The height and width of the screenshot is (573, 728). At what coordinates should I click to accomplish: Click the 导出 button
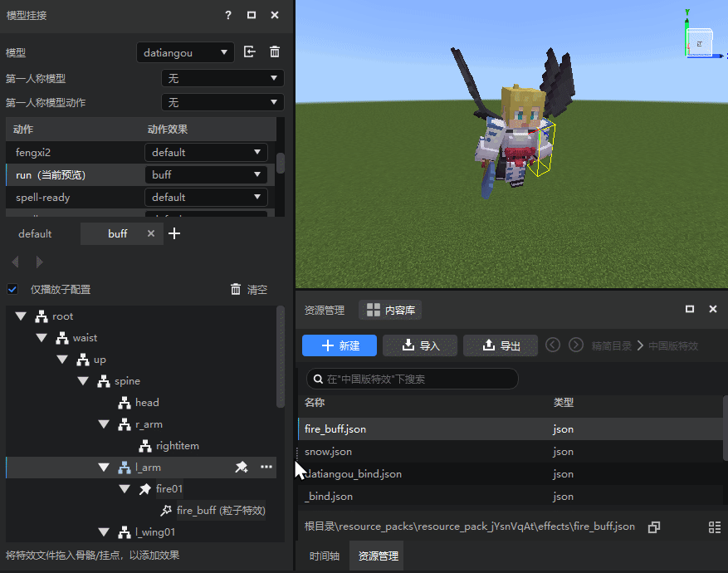point(501,345)
